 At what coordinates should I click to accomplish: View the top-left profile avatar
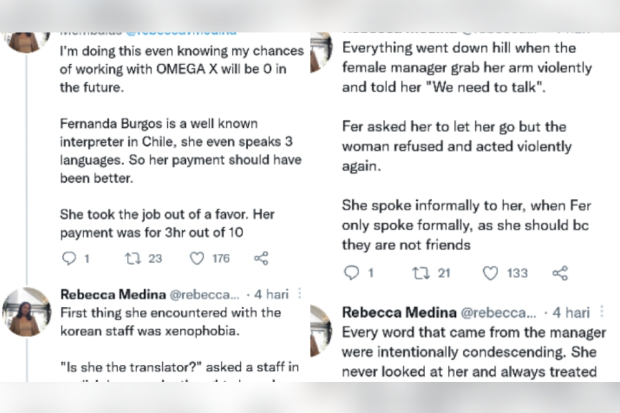[x=26, y=42]
